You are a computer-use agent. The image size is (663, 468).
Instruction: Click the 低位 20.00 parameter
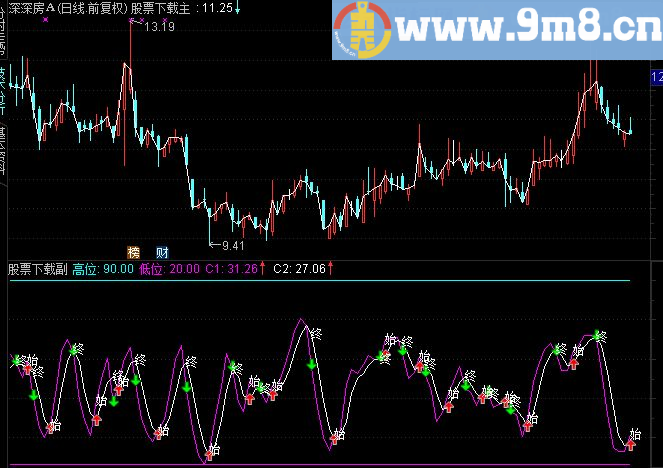168,269
